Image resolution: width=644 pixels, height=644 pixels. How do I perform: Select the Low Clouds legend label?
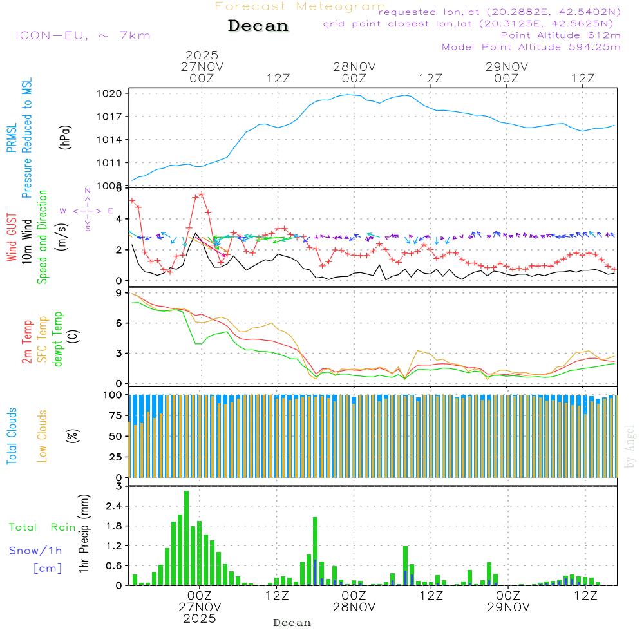coord(43,435)
